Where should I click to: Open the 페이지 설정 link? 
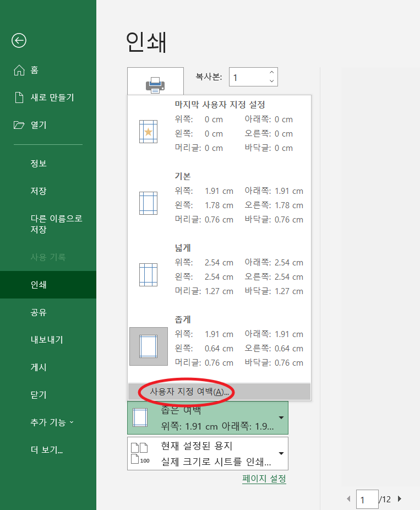264,479
